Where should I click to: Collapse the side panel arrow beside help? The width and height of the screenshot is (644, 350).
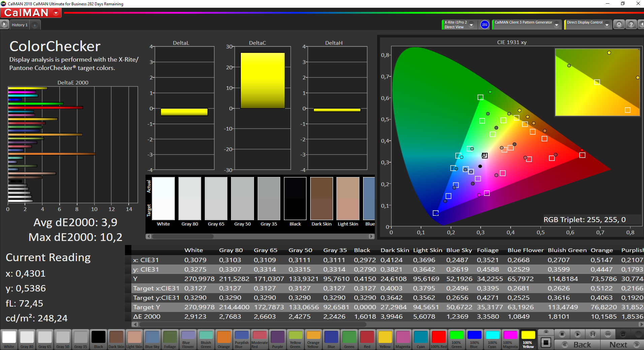(641, 25)
